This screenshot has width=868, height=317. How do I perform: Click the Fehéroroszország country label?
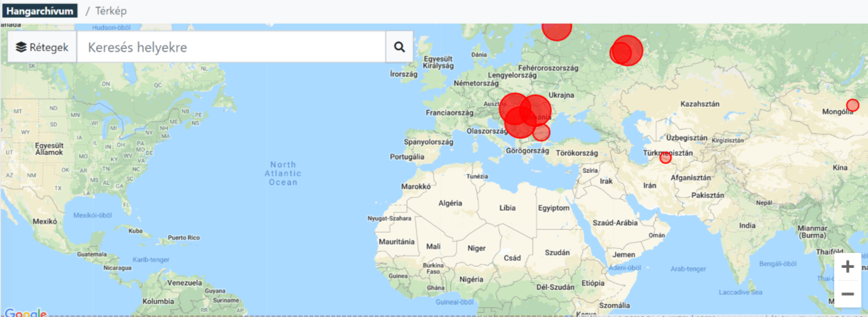(x=548, y=68)
